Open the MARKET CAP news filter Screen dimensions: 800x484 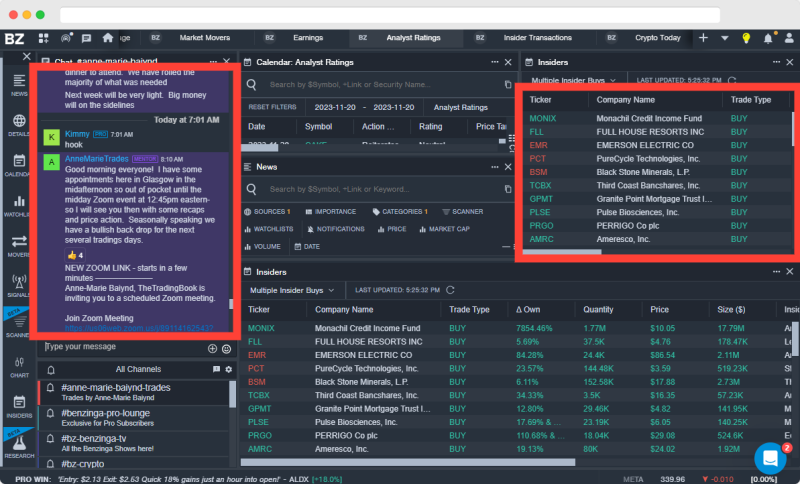point(444,229)
